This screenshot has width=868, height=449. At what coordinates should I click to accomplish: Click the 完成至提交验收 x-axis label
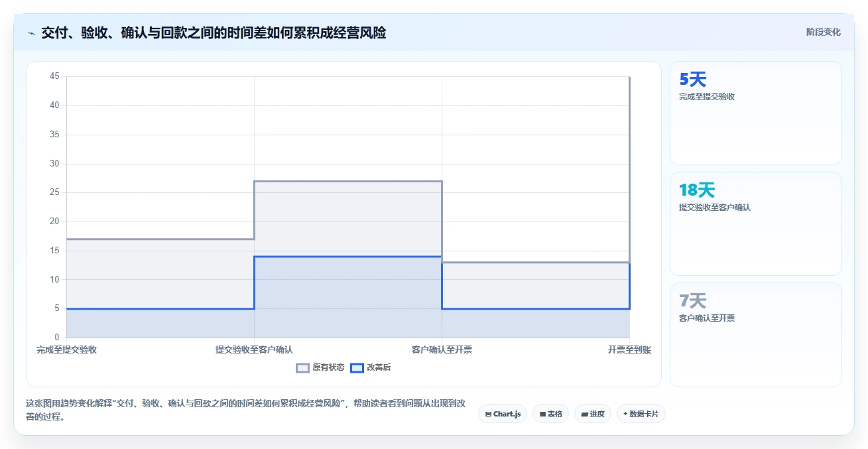pos(66,350)
